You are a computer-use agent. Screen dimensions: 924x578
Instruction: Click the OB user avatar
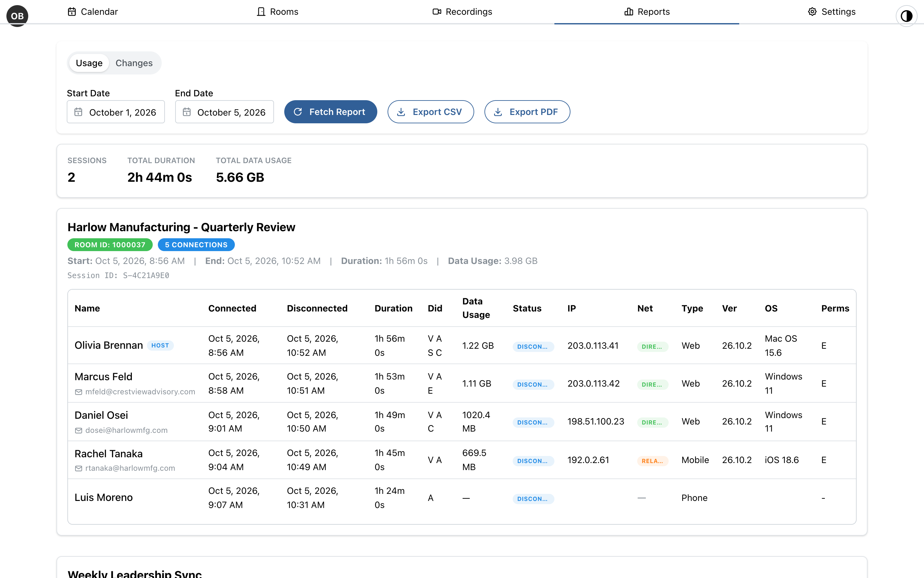click(x=17, y=16)
